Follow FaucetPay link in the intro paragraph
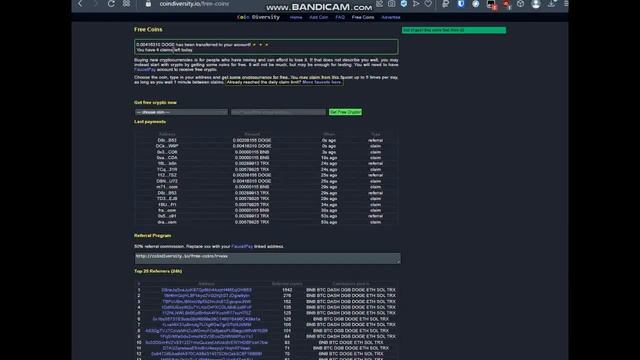Screen dimensions: 640x360 coord(145,70)
